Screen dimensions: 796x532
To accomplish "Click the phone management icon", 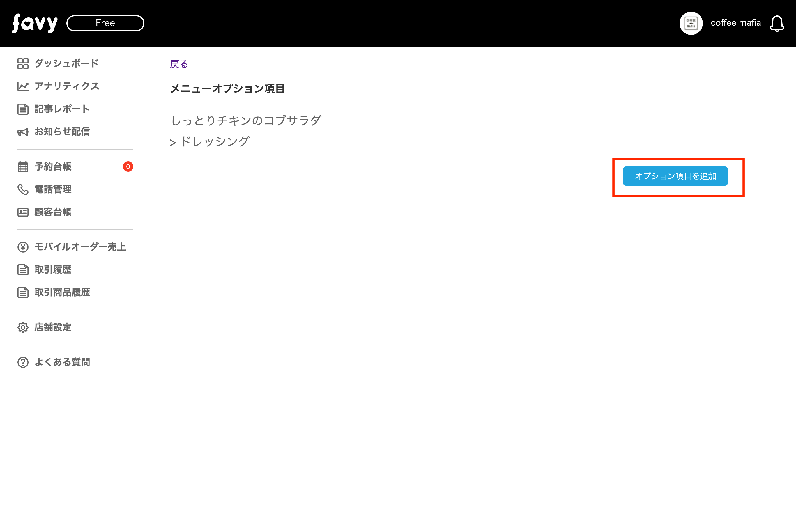I will tap(23, 189).
